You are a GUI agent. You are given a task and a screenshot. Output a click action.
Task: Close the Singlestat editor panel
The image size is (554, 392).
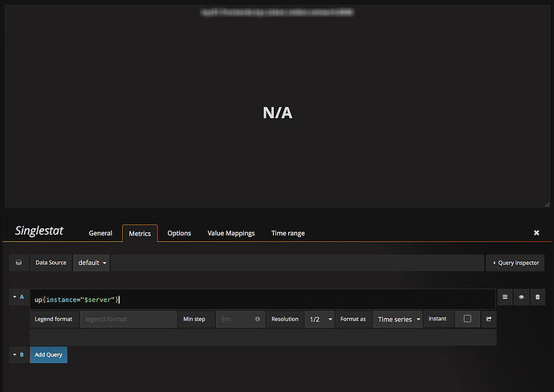(536, 233)
